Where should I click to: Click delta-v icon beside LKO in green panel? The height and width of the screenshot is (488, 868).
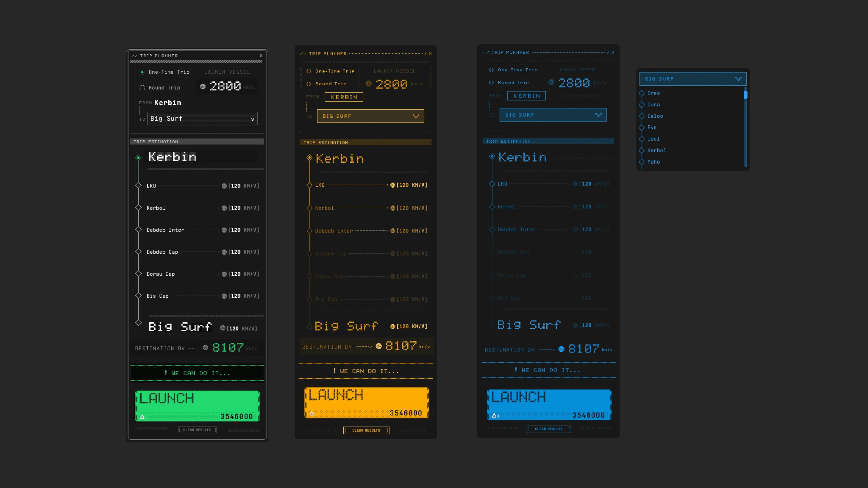[224, 186]
